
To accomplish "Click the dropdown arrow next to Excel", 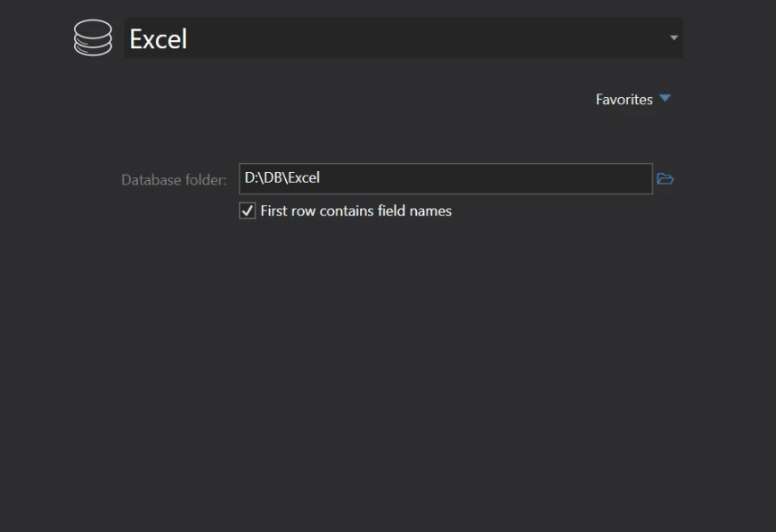I will tap(674, 37).
